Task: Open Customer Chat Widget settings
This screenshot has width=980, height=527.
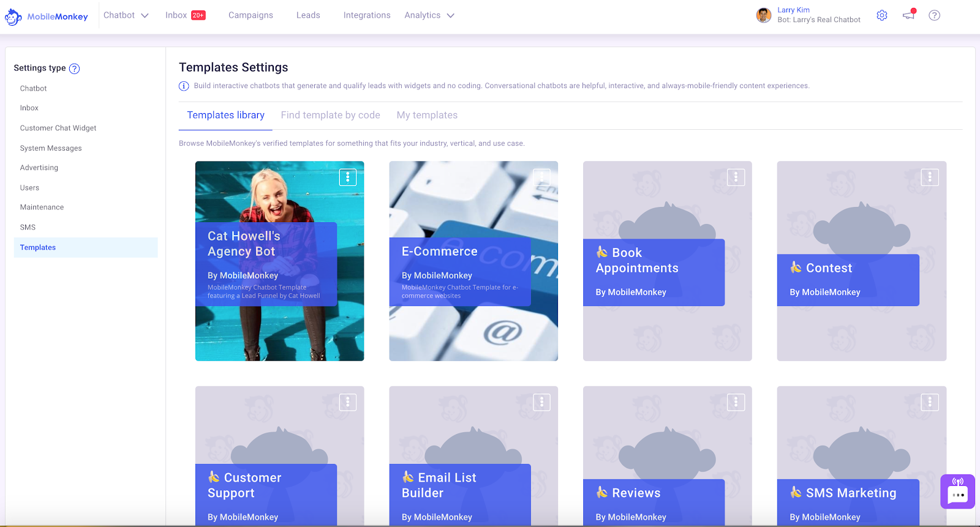Action: (58, 129)
